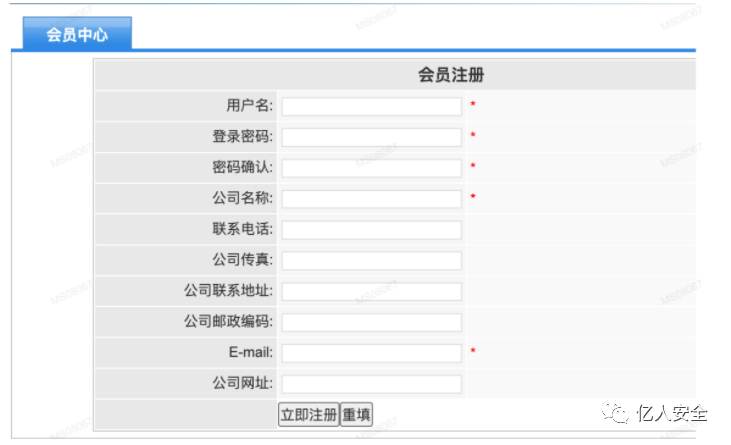Click into the 公司名称 field
Viewport: 731px width, 445px height.
pos(371,199)
